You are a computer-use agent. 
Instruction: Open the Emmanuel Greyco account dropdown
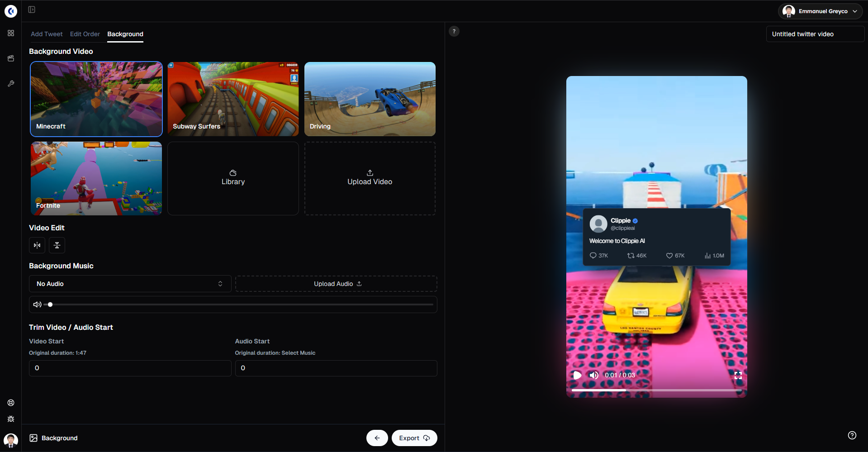pos(820,11)
